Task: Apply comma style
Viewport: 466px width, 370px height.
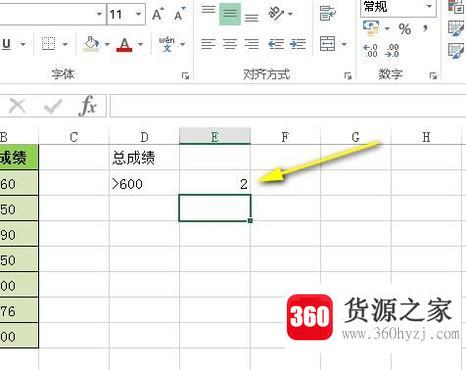Action: coord(425,28)
